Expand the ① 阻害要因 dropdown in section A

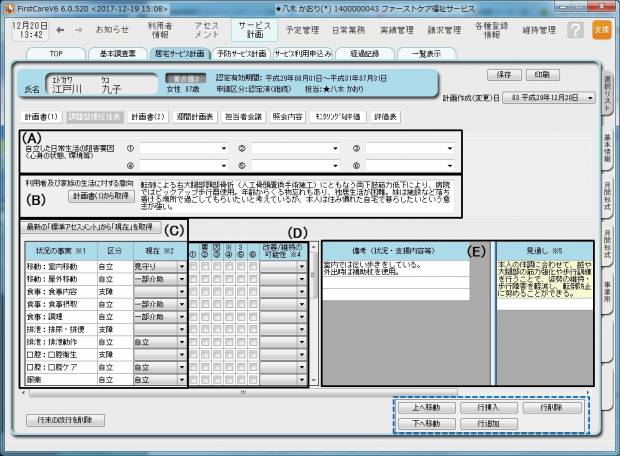click(x=227, y=146)
